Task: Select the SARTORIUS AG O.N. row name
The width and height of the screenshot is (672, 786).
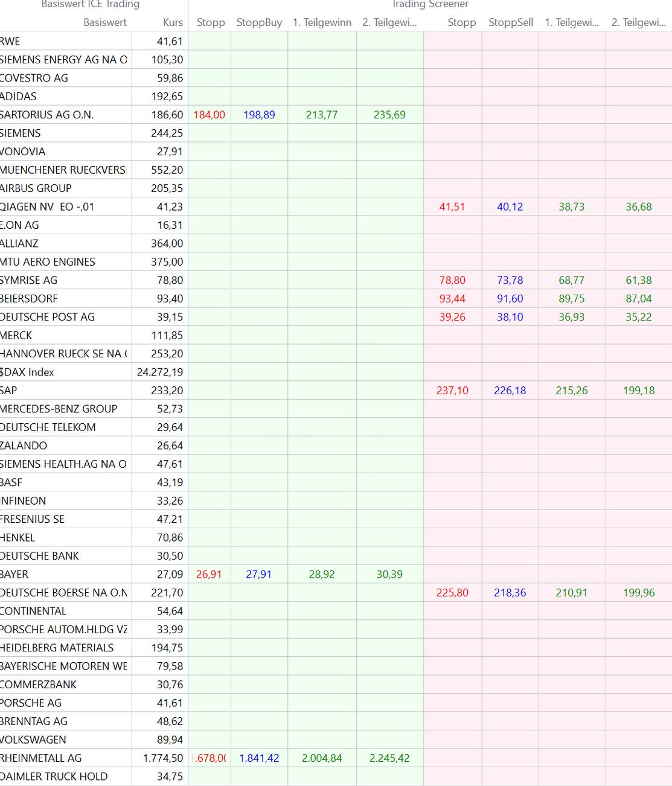Action: point(47,115)
